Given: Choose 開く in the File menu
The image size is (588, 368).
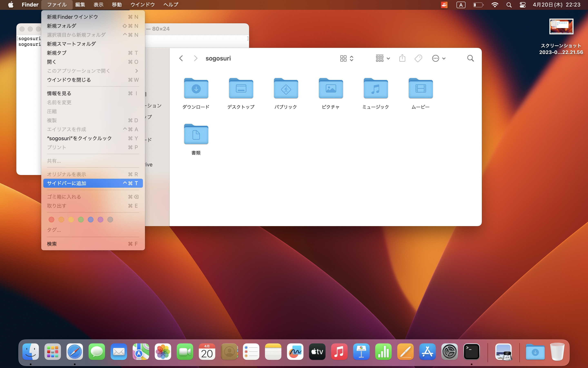Looking at the screenshot, I should point(93,62).
